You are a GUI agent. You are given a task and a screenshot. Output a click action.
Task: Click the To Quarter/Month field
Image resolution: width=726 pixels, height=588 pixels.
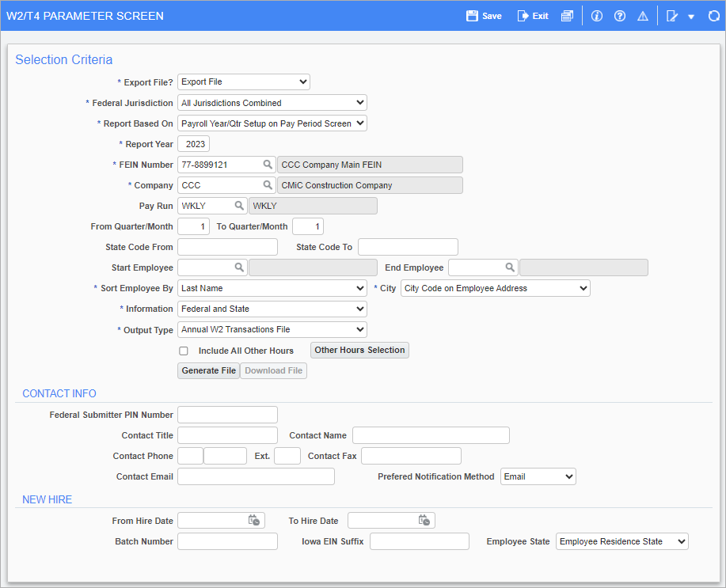308,226
